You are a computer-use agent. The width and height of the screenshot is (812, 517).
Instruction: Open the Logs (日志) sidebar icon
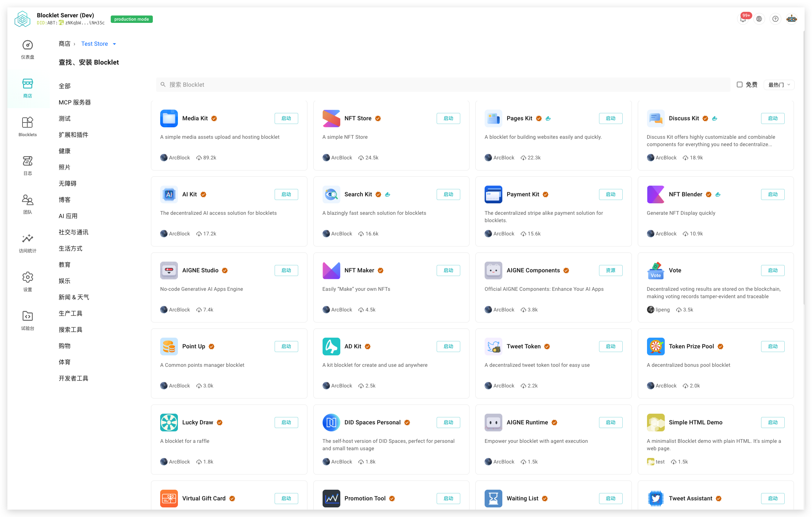click(28, 161)
